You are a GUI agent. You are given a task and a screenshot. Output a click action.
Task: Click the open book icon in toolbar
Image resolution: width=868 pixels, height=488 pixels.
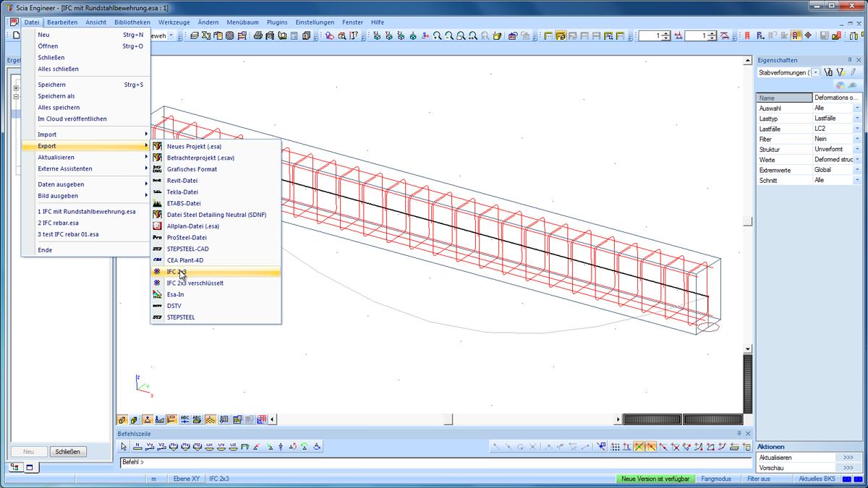coord(283,35)
